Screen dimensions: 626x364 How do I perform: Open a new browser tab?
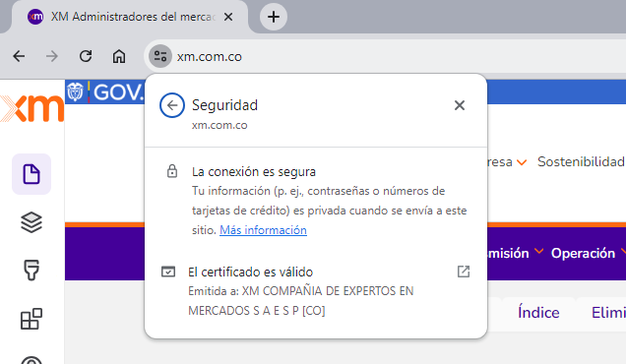tap(274, 17)
